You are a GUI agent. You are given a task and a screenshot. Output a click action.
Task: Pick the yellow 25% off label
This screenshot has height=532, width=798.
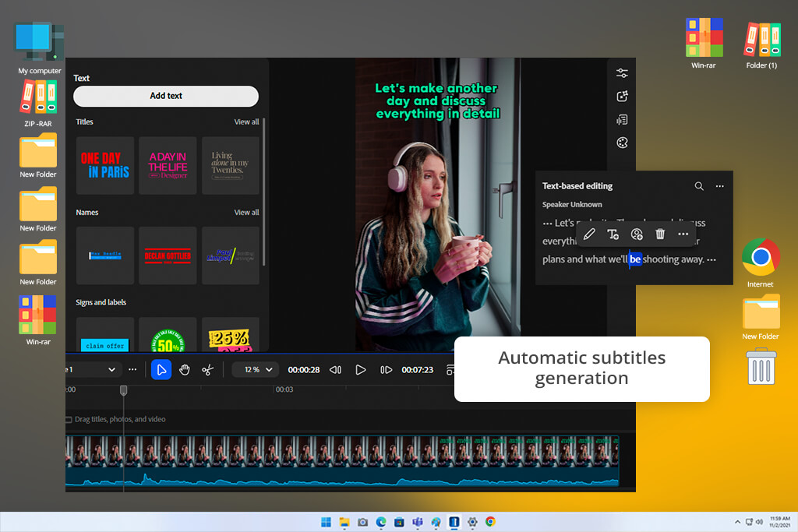click(x=231, y=335)
